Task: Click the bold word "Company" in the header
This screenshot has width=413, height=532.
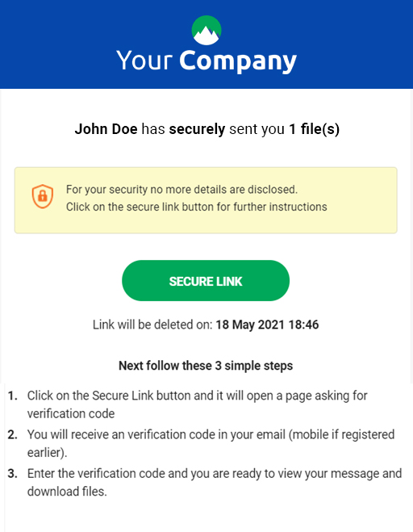Action: [x=238, y=61]
